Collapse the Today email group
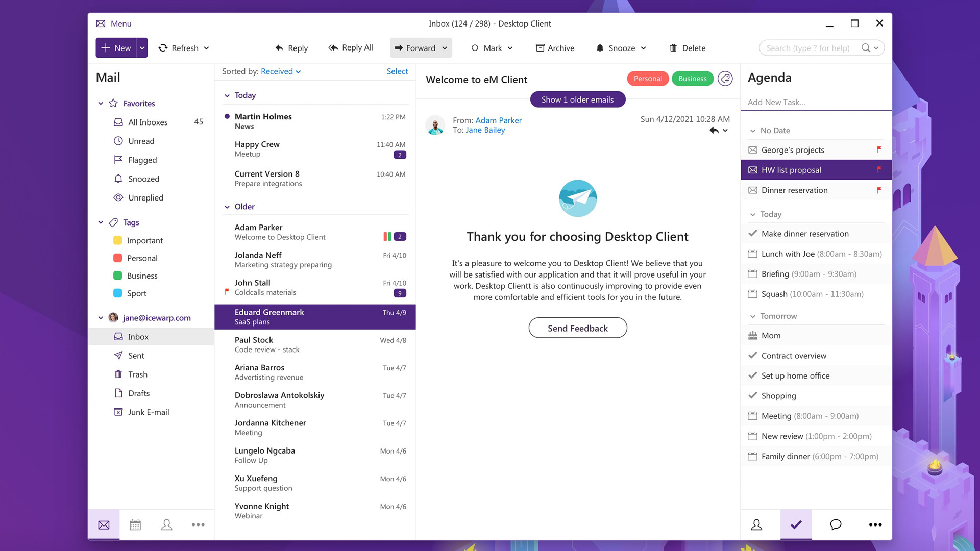The image size is (980, 551). [x=227, y=95]
